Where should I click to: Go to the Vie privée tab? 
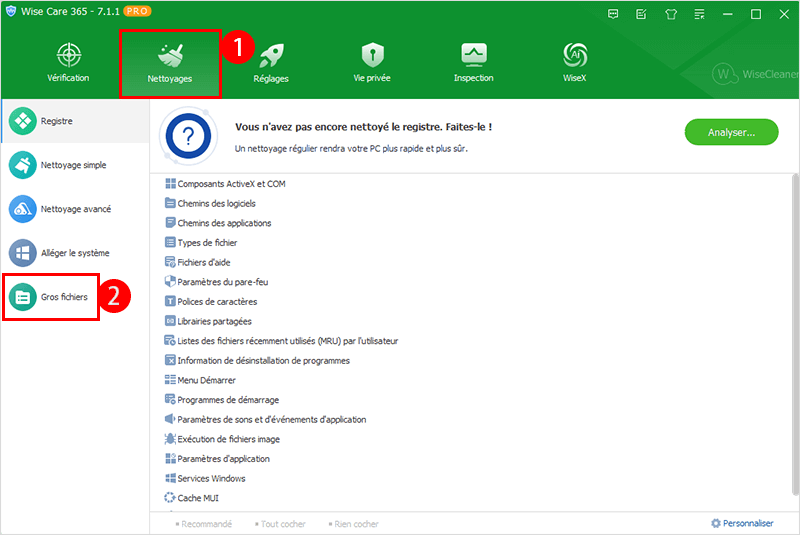(x=372, y=63)
